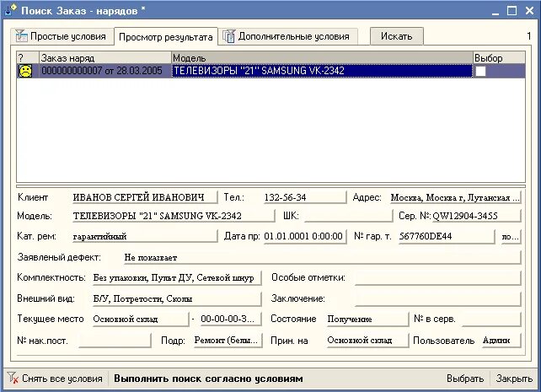Click the 'по...' button next to warranty number

(511, 237)
